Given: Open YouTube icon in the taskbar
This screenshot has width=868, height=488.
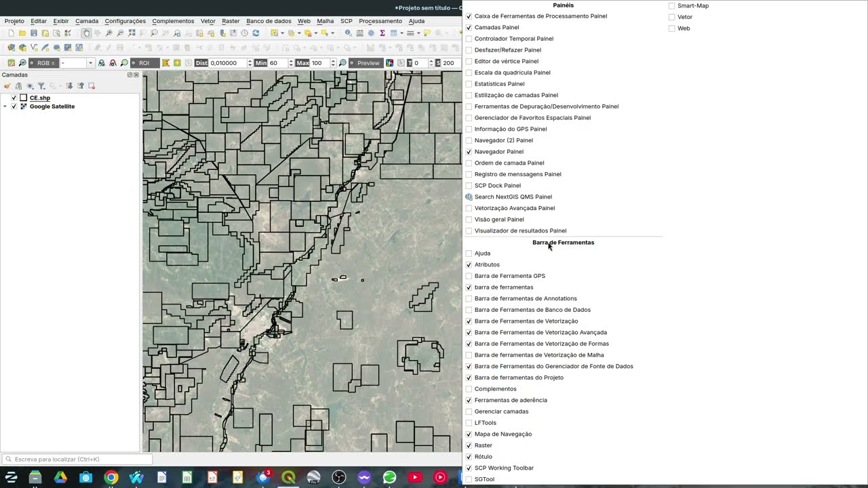Looking at the screenshot, I should (415, 477).
